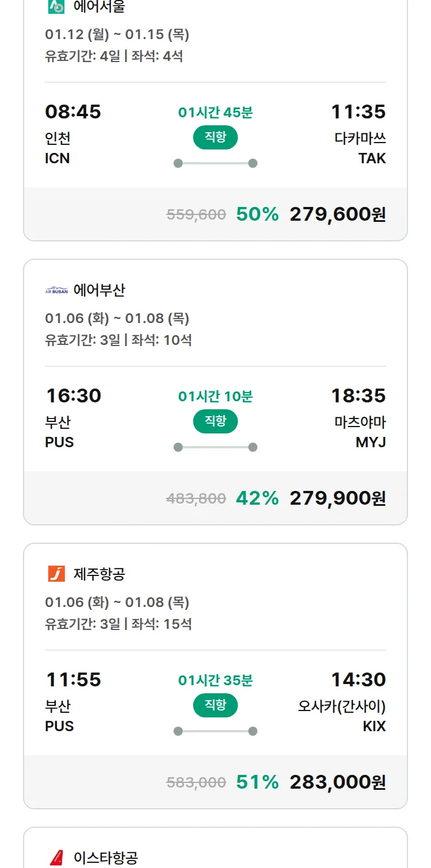The image size is (431, 868).
Task: Select the 279,600원 Air Seoul fare
Action: (337, 214)
